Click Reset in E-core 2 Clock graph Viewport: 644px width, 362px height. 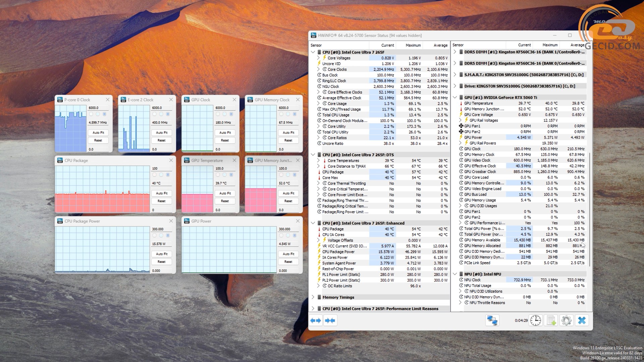[162, 140]
